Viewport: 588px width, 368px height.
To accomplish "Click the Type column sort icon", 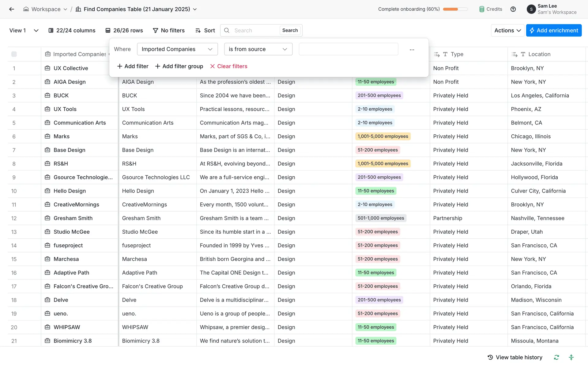I will tap(437, 54).
